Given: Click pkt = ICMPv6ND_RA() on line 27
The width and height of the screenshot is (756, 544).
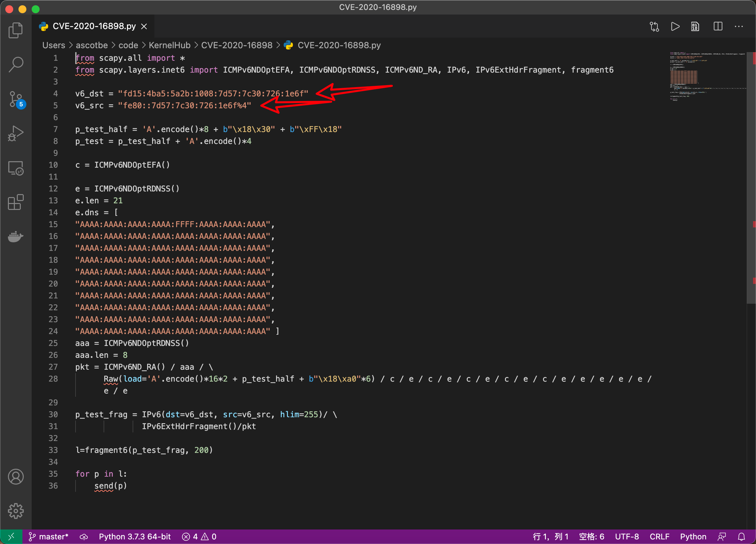Looking at the screenshot, I should click(120, 367).
